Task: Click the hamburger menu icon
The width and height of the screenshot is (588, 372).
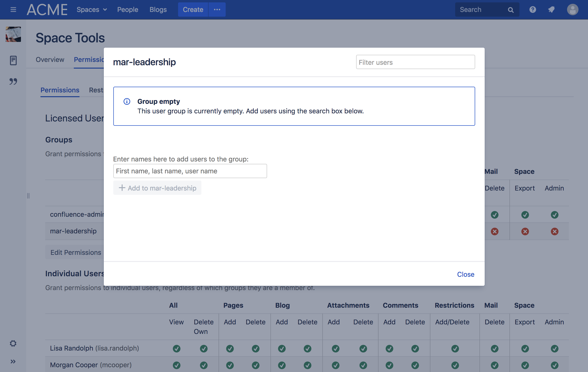Action: click(13, 10)
